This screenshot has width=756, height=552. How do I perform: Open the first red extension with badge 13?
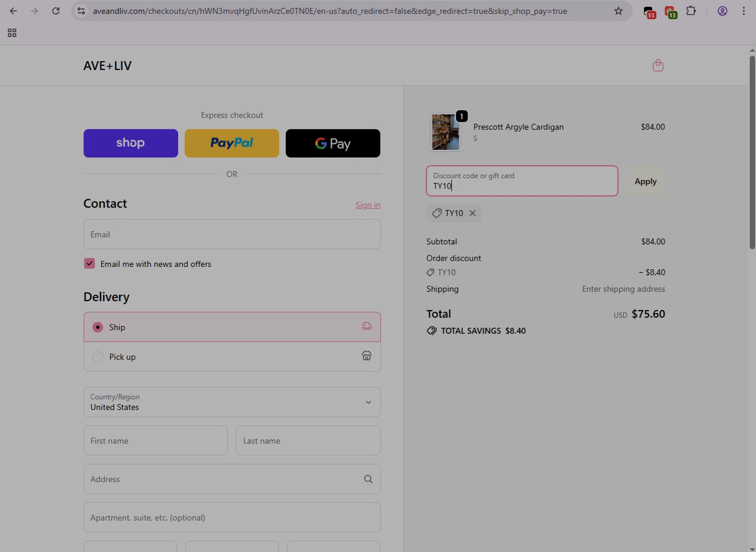pos(650,12)
